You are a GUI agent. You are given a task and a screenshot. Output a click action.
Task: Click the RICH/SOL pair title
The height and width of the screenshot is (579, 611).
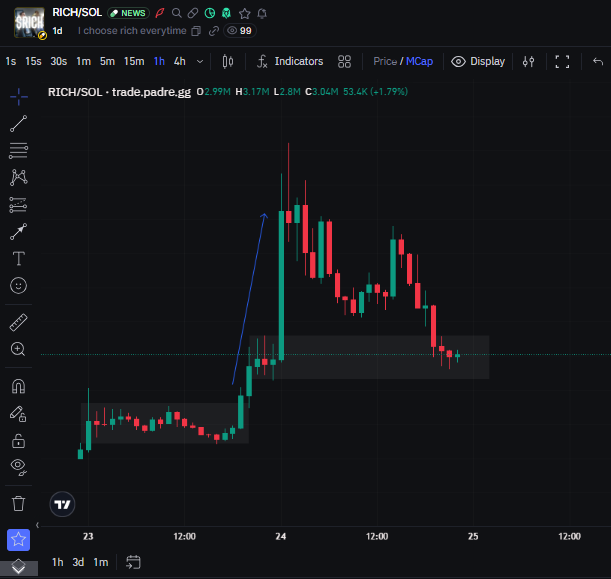click(77, 12)
